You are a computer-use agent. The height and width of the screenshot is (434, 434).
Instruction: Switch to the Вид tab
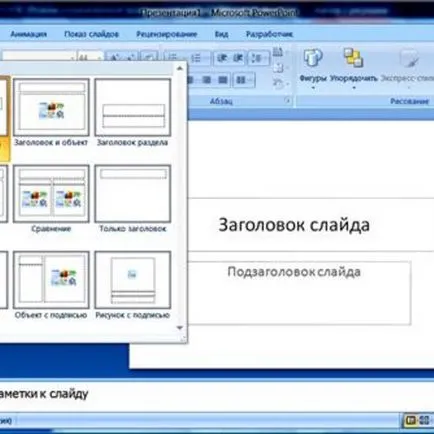pos(221,34)
